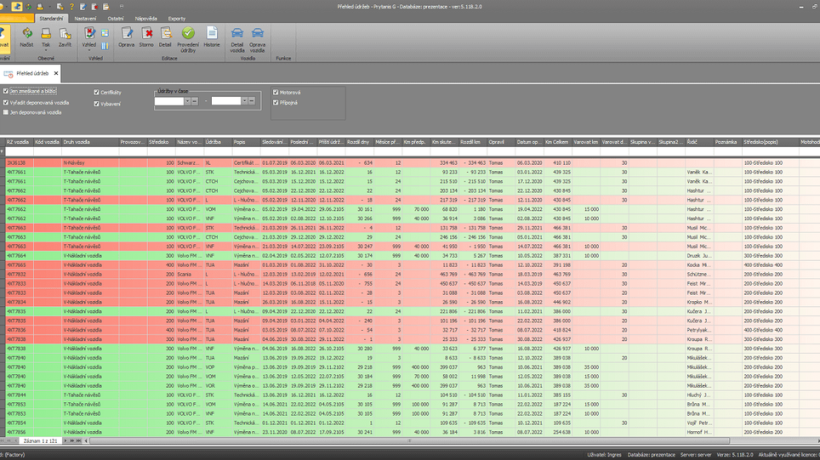Uncheck the Certifikáty checkbox

click(x=97, y=93)
